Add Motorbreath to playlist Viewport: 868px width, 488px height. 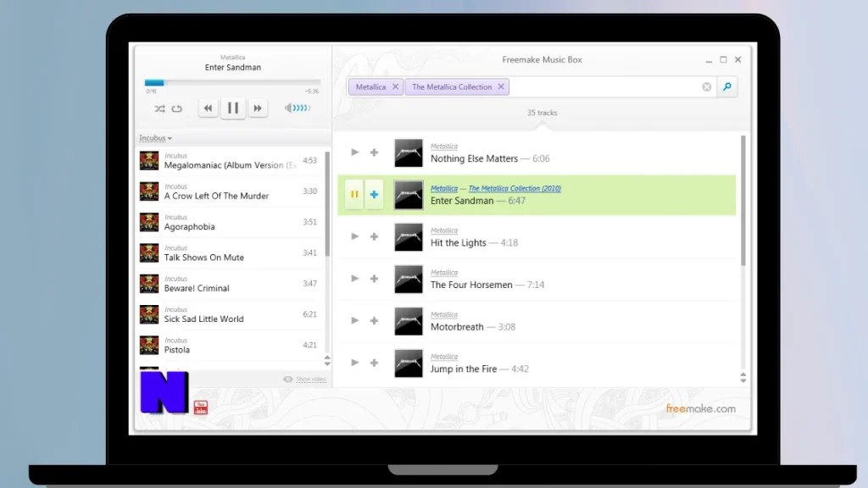coord(374,320)
